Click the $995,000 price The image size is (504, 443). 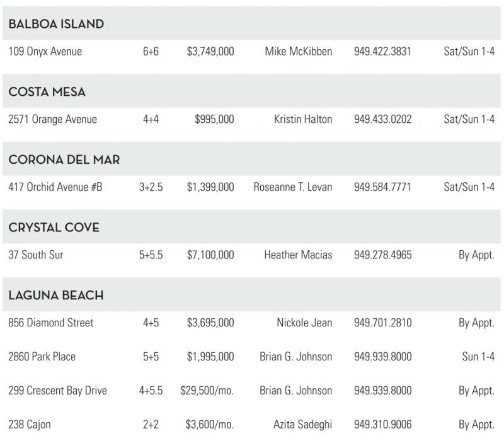coord(214,119)
